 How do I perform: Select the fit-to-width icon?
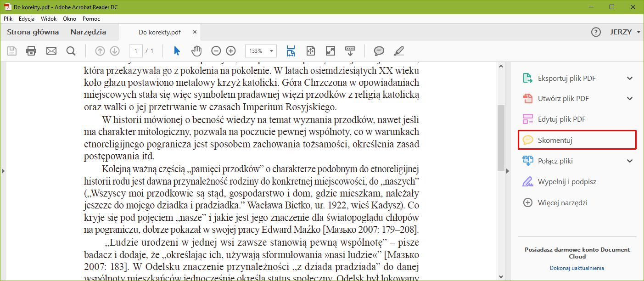point(290,51)
